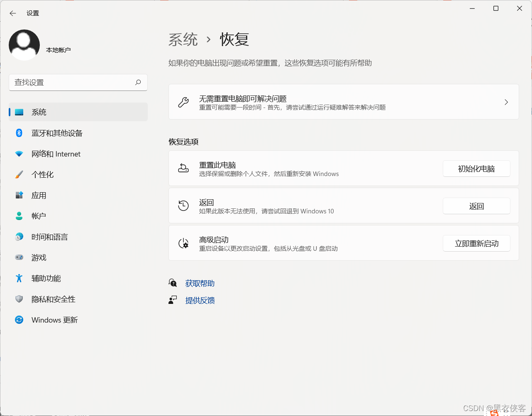Close the Settings window
Image resolution: width=532 pixels, height=416 pixels.
(x=520, y=8)
